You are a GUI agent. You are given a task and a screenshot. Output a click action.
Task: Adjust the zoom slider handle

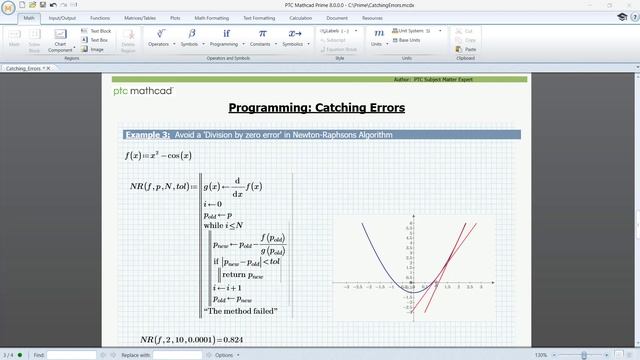584,355
